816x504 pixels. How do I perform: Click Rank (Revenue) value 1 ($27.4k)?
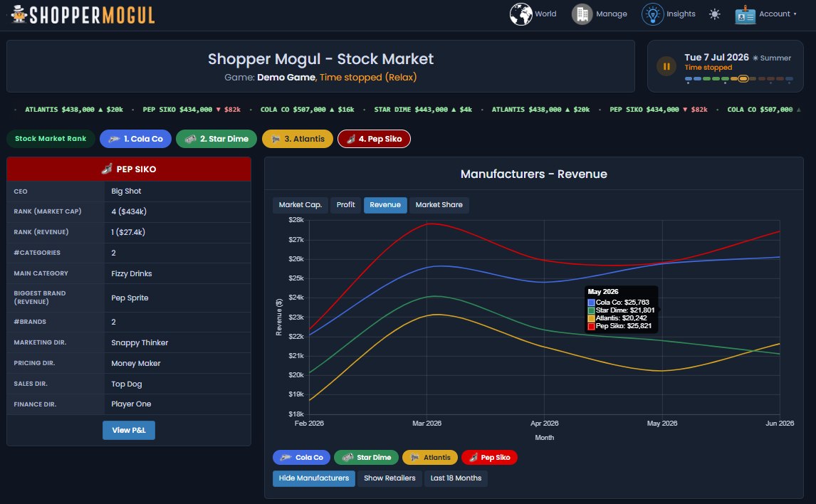pos(127,232)
